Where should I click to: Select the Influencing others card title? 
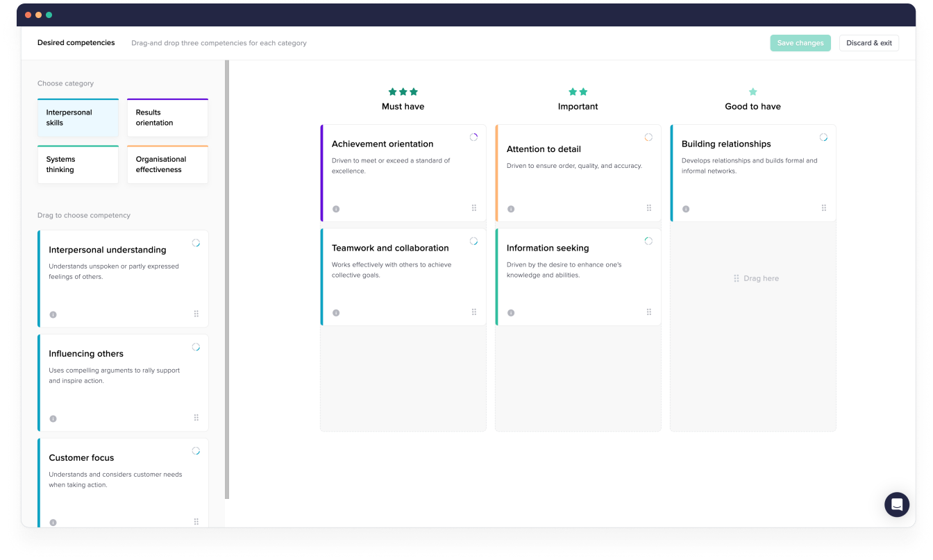coord(86,354)
